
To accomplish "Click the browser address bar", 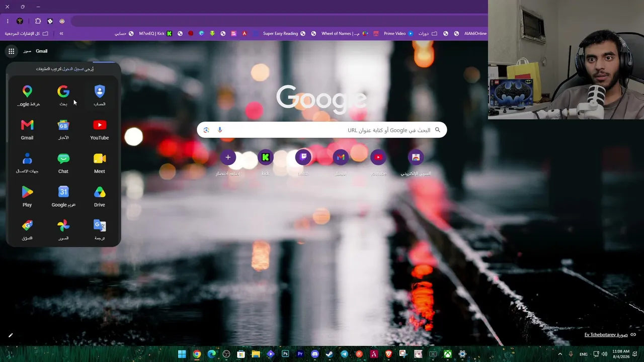I will coord(278,21).
